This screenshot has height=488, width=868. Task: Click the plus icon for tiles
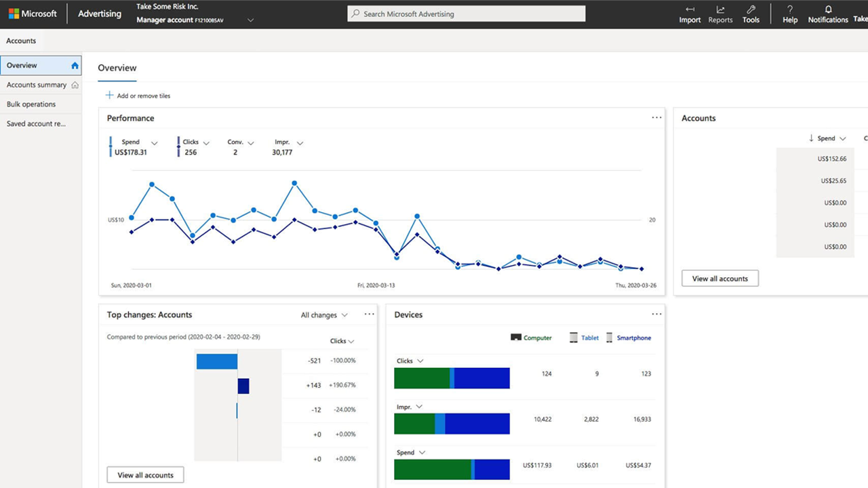coord(109,96)
